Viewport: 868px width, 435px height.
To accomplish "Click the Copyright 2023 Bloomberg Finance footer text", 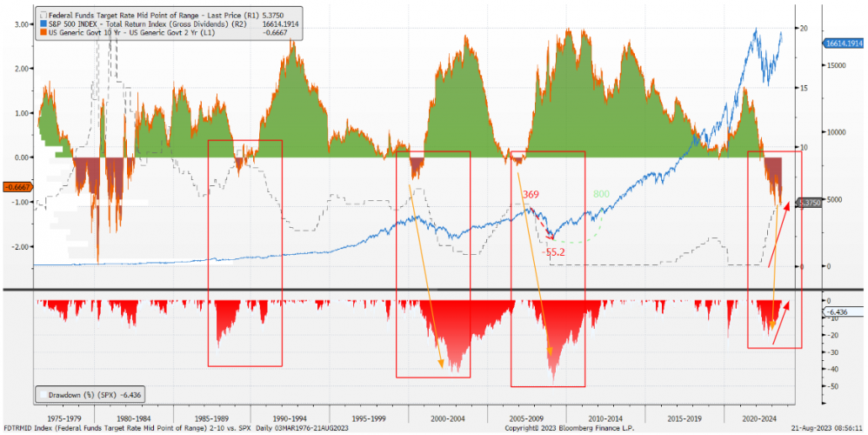I will tap(569, 428).
